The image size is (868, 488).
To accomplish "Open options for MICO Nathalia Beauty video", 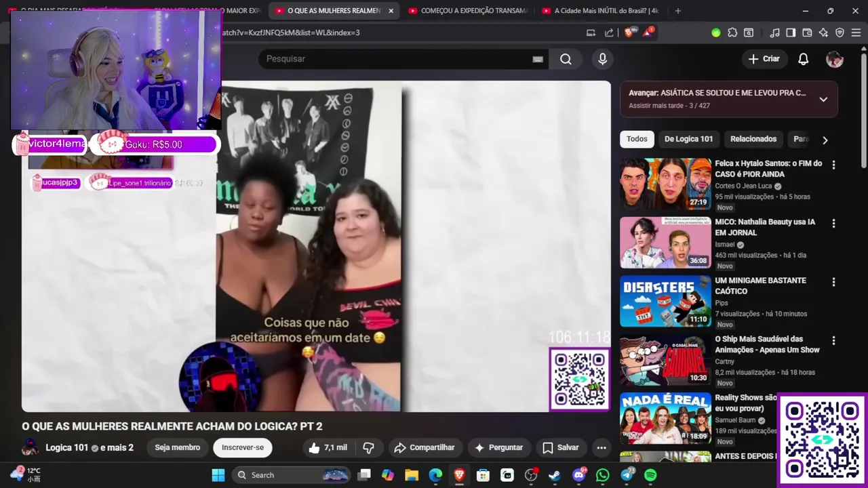I will point(833,223).
